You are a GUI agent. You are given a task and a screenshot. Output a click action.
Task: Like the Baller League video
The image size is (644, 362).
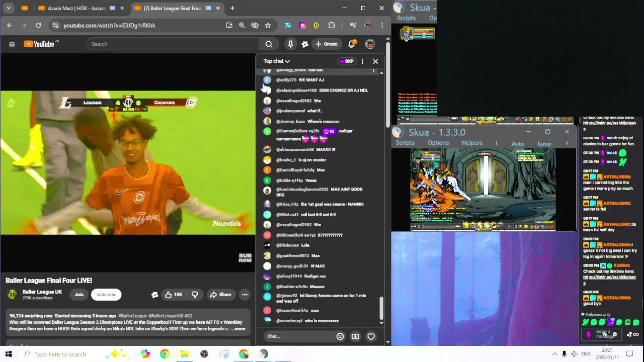pyautogui.click(x=173, y=295)
